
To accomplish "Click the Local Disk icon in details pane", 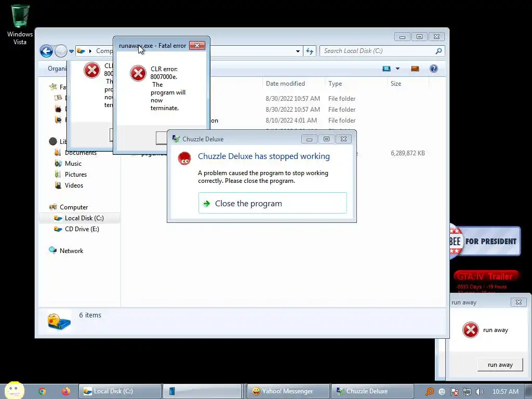I will coord(59,322).
